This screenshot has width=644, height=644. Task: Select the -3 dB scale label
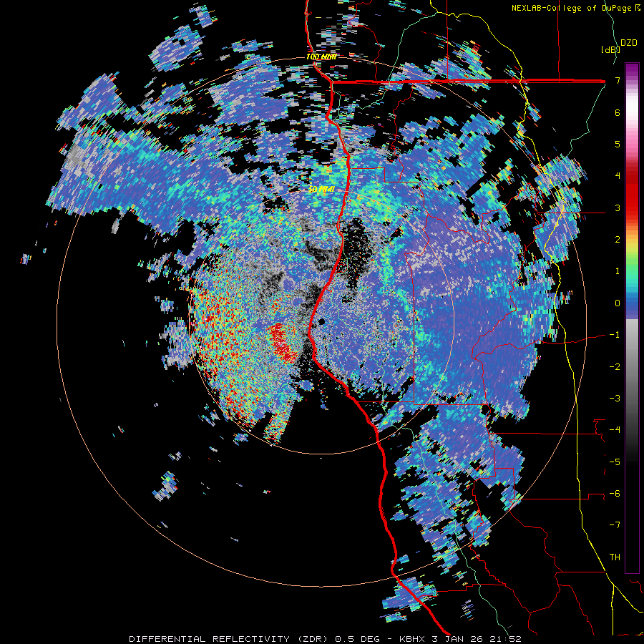615,399
